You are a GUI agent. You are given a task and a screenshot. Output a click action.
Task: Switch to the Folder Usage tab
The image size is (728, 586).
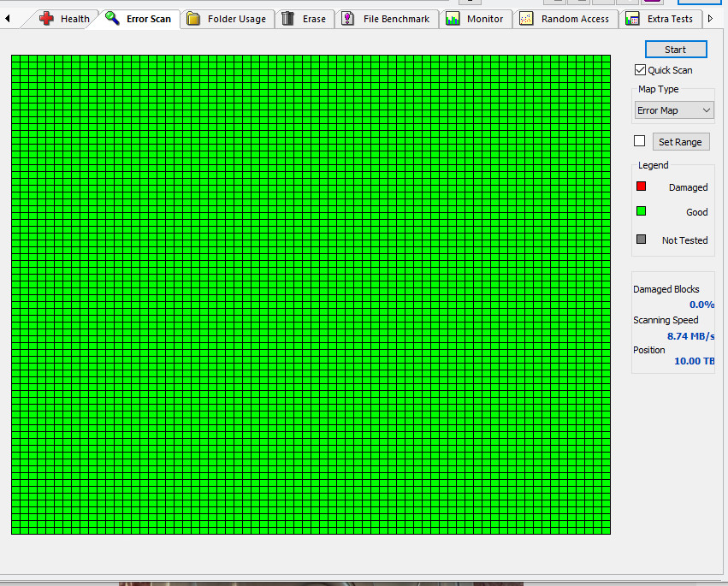(x=227, y=19)
